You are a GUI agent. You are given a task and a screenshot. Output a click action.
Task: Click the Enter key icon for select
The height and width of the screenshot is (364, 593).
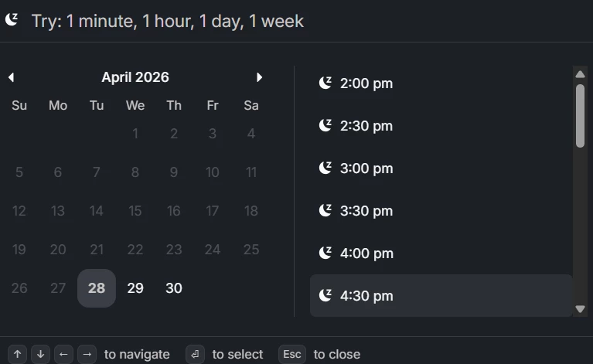[195, 354]
